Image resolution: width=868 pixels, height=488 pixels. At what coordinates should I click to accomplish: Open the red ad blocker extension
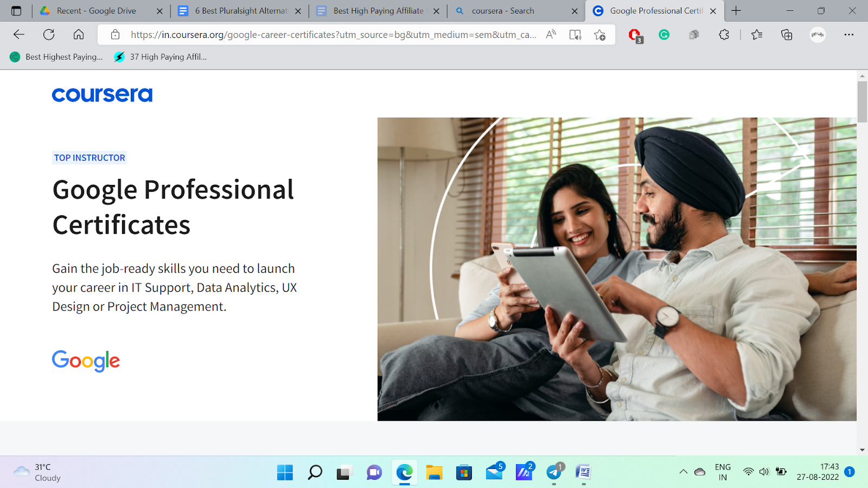tap(635, 35)
